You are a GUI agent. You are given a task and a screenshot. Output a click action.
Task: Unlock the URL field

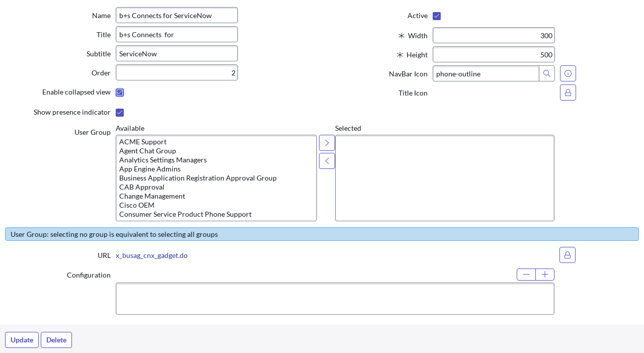568,255
